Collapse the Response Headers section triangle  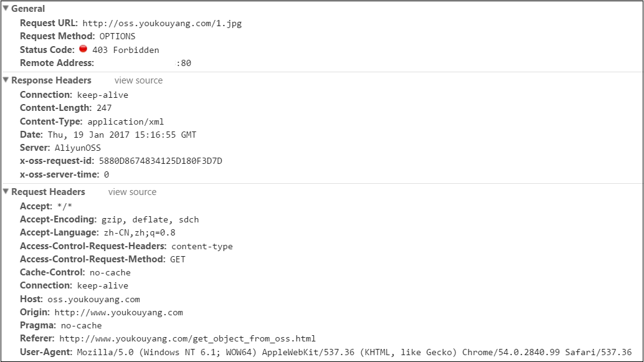tap(6, 80)
